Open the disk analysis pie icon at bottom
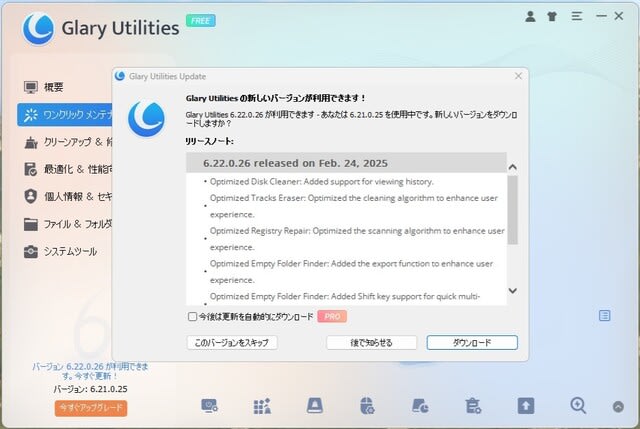 point(420,406)
